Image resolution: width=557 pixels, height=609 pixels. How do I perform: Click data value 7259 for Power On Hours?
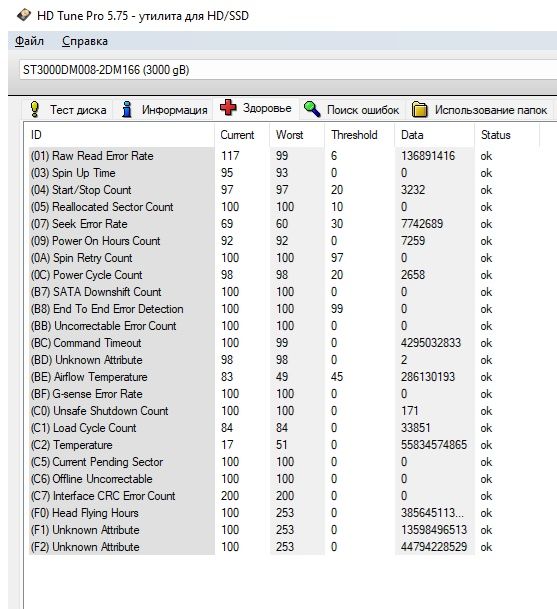[413, 241]
